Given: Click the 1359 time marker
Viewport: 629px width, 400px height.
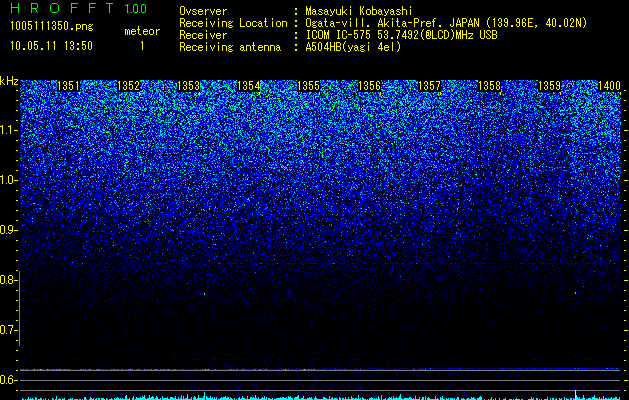Looking at the screenshot, I should [549, 86].
